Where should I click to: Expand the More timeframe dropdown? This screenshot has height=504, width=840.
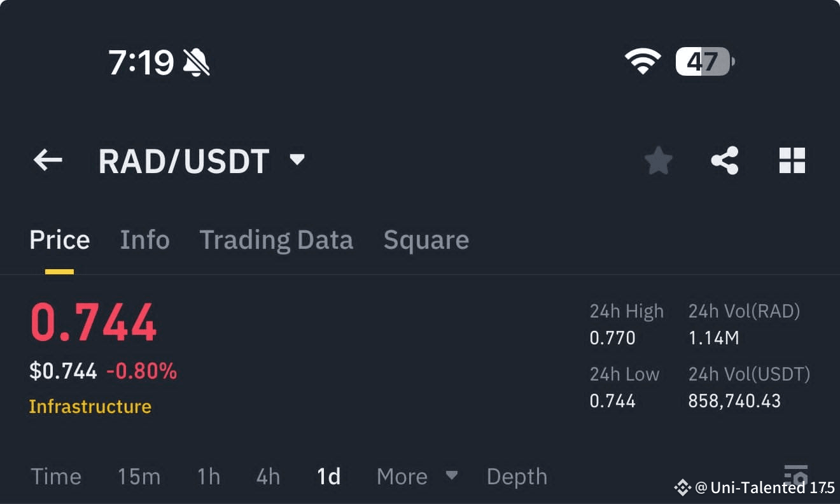417,476
